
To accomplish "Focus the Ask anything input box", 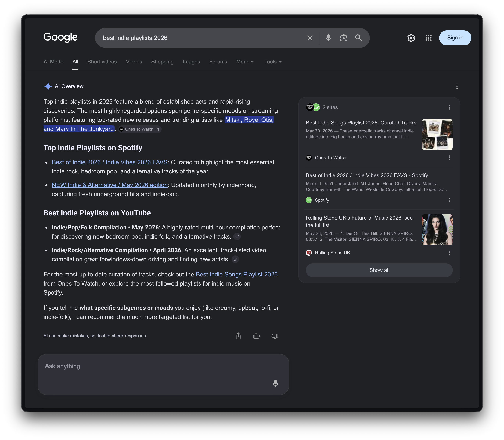I will 163,374.
